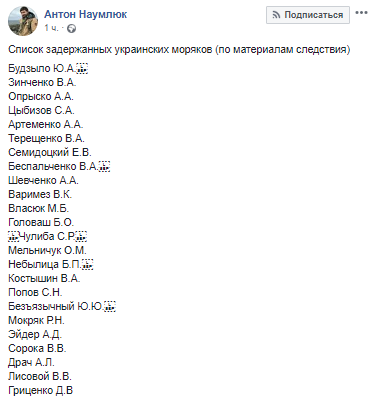
Task: Click the emoji placeholder before Чулиба
Action: tap(14, 237)
